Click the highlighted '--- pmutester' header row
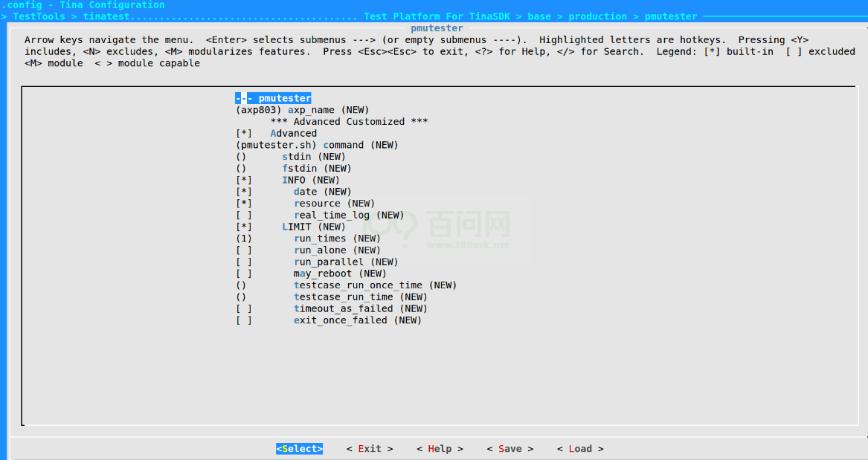Screen dimensions: 868x460 click(x=274, y=98)
